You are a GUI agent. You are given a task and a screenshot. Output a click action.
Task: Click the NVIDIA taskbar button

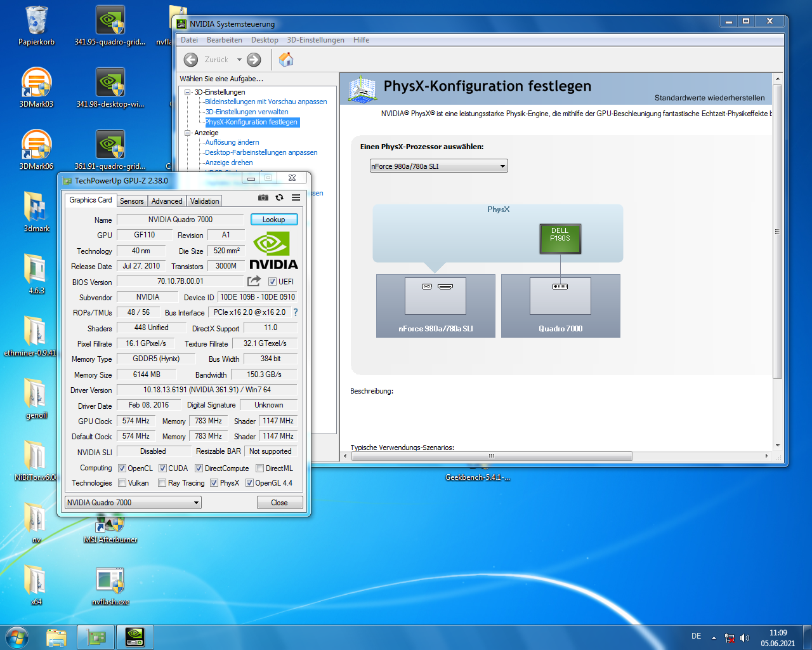coord(135,637)
